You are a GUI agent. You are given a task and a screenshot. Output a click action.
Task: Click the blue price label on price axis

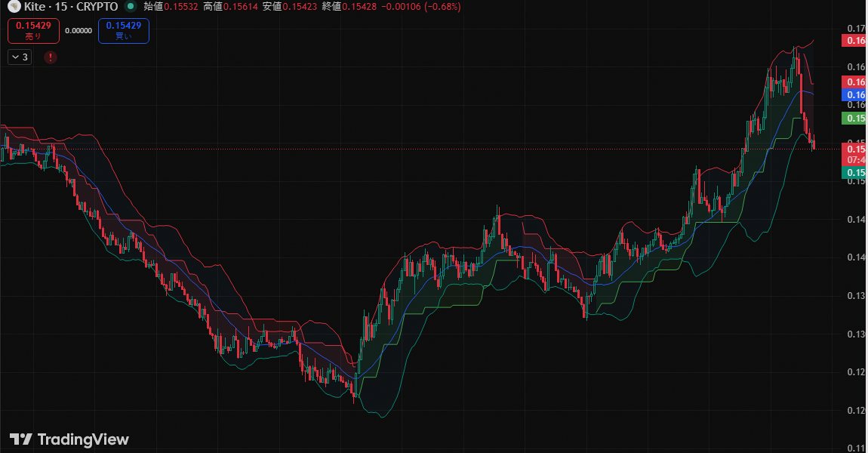click(x=854, y=95)
